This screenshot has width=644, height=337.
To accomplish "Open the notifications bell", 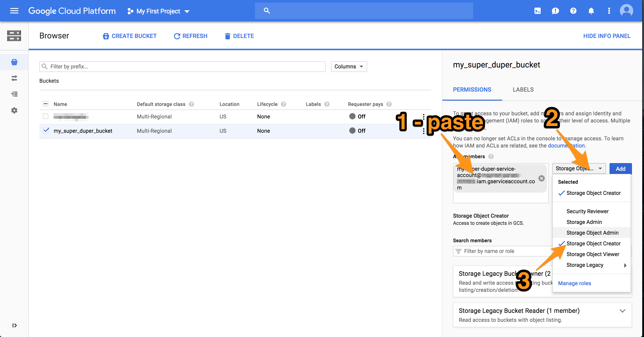I will tap(591, 11).
